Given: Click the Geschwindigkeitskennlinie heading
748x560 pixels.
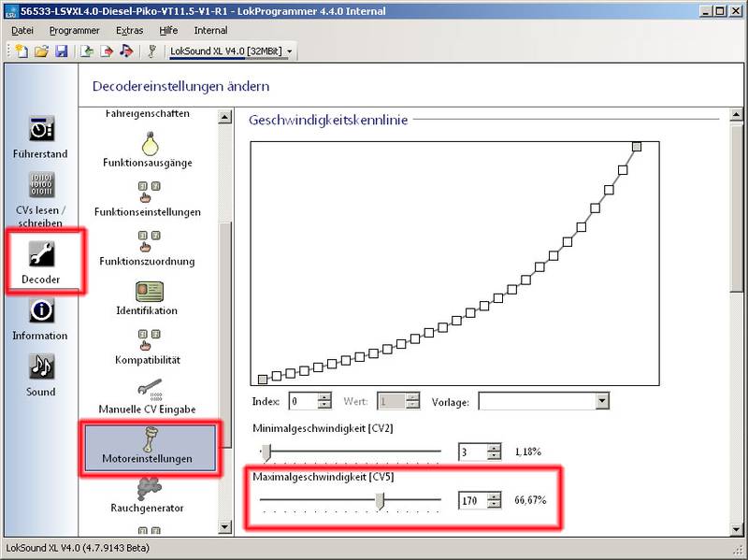Looking at the screenshot, I should (328, 120).
